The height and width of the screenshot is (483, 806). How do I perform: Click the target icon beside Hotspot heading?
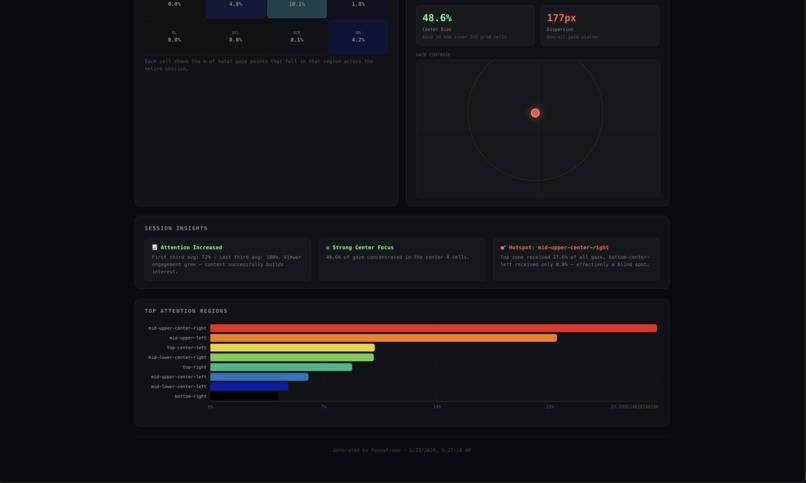click(x=503, y=247)
